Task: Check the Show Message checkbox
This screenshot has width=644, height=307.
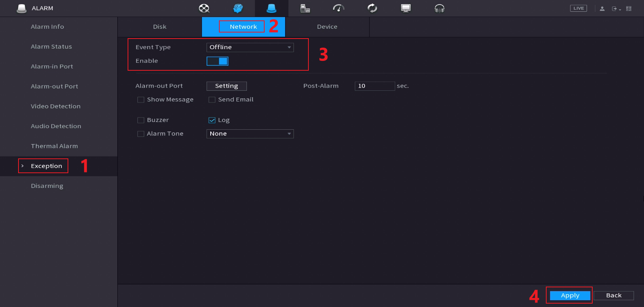Action: tap(141, 100)
